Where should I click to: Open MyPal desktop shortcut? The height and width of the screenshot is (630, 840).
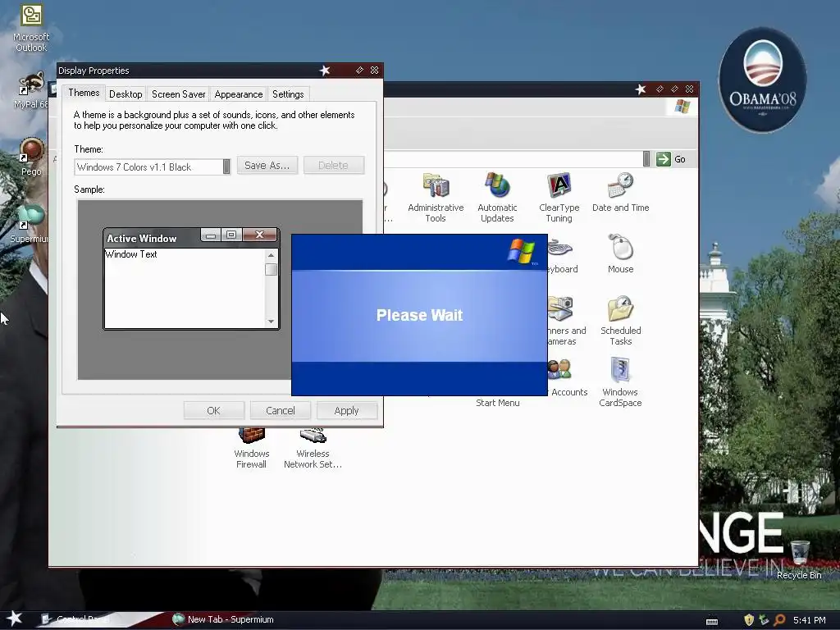31,90
